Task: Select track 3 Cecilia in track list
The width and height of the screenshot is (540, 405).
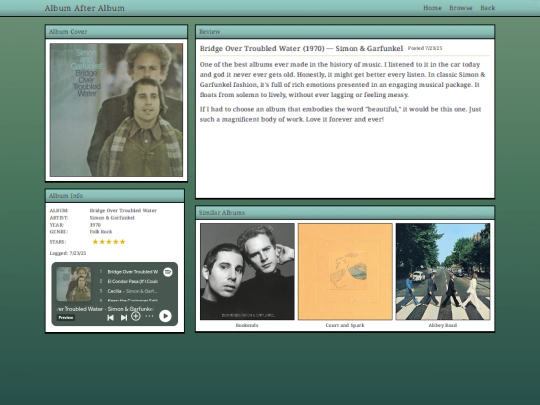Action: coord(129,291)
